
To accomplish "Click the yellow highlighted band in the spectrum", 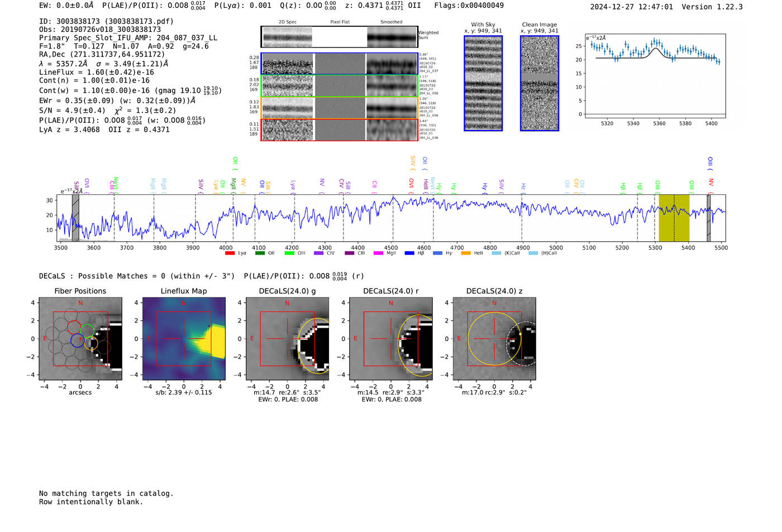I will pos(674,218).
